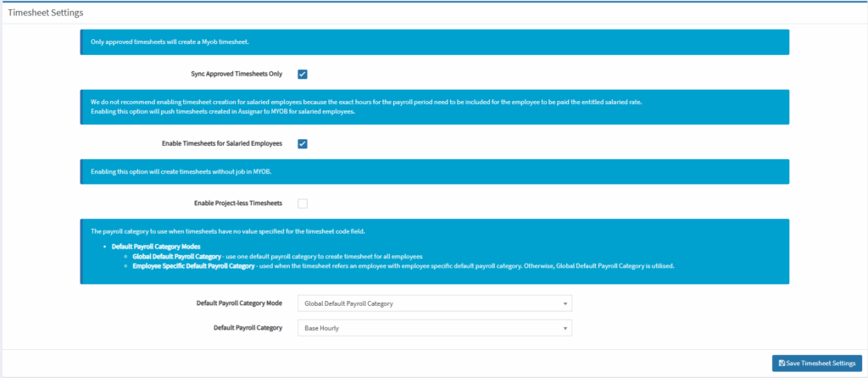The width and height of the screenshot is (868, 378).
Task: Click the arrow on Global Default Payroll Category
Action: click(565, 303)
